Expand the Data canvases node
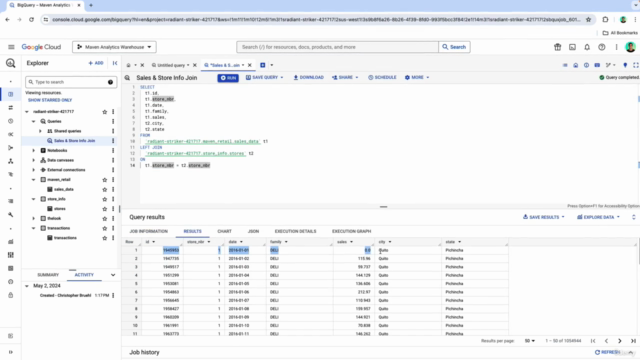 pos(33,160)
